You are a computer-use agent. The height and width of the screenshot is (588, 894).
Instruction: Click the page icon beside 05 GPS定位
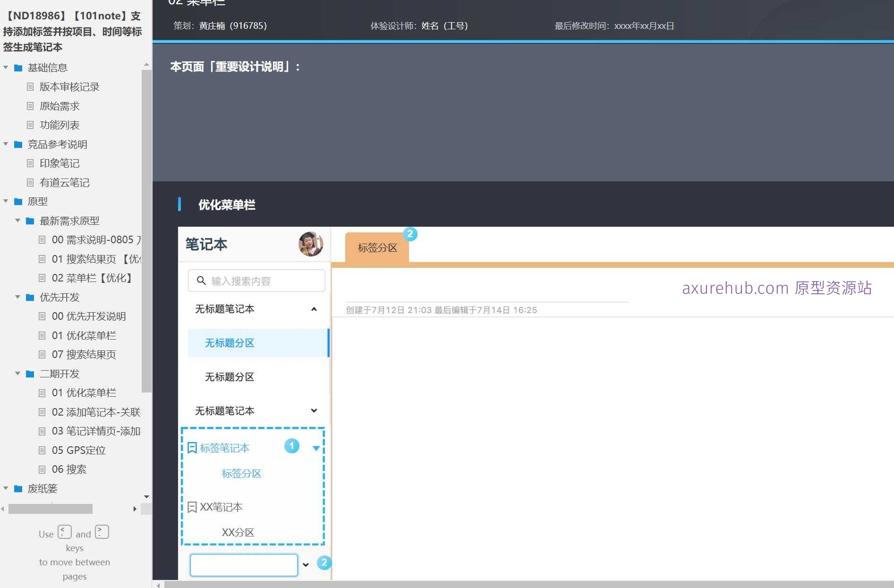(42, 451)
